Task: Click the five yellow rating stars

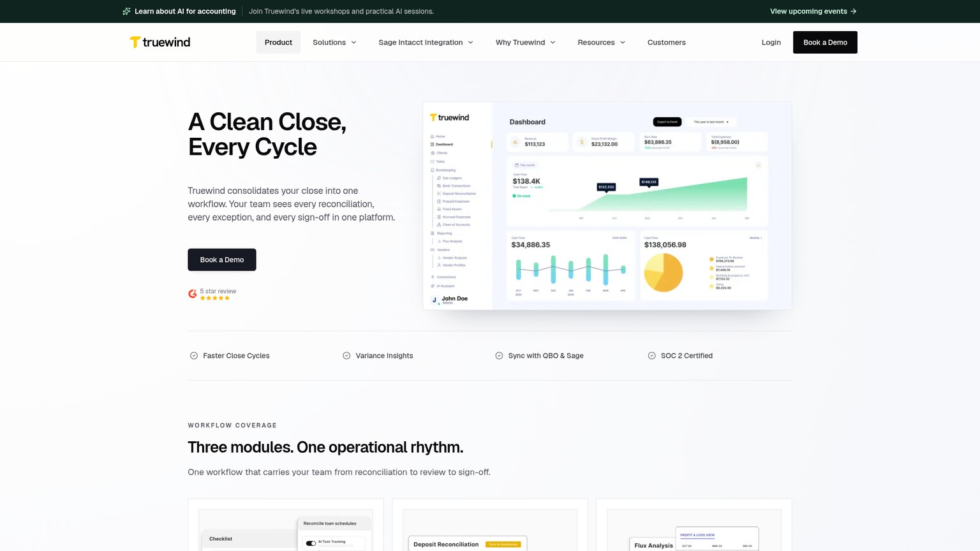Action: [x=215, y=298]
